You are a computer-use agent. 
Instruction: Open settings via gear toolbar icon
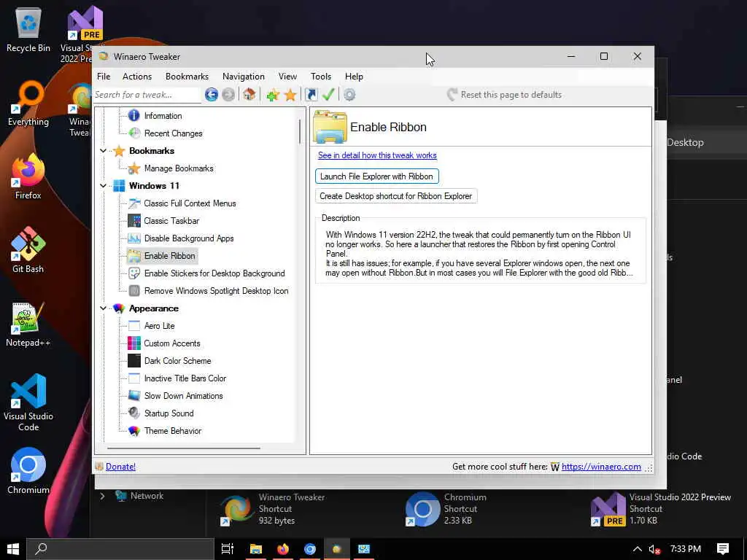pos(349,95)
